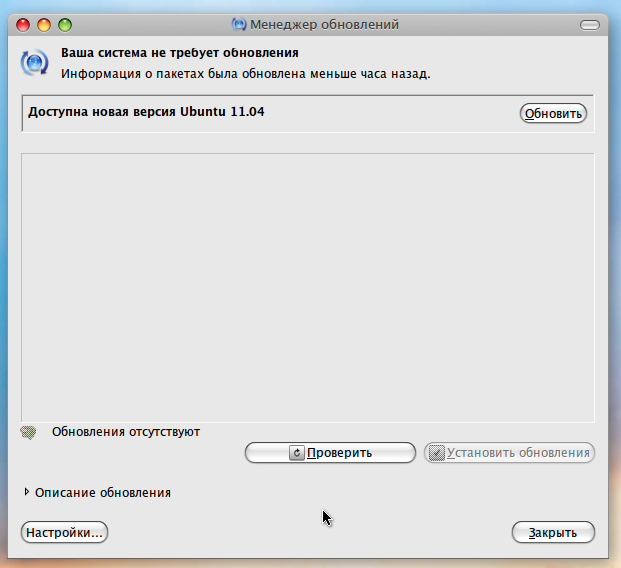Click the red close window button
This screenshot has height=568, width=621.
23,25
